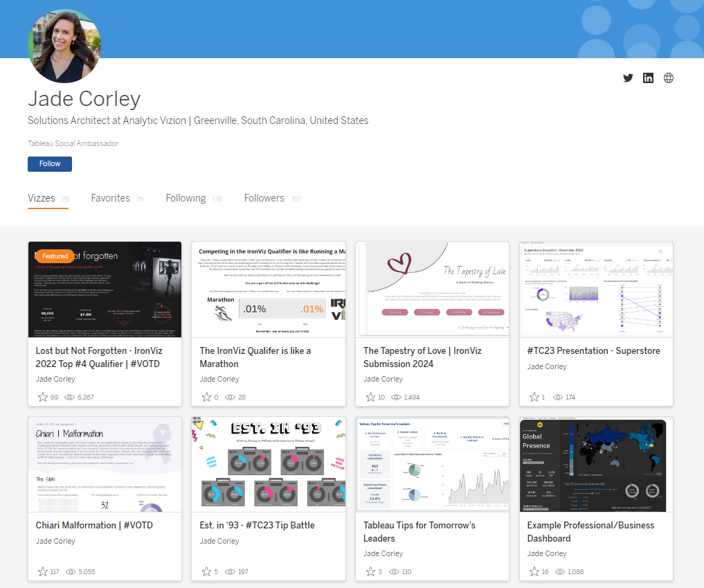Star the Chiari Malformation viz
Screen dimensions: 704x588
(42, 572)
